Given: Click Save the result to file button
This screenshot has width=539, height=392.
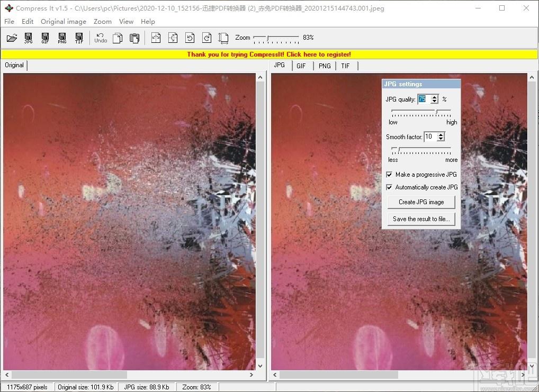Looking at the screenshot, I should 421,219.
